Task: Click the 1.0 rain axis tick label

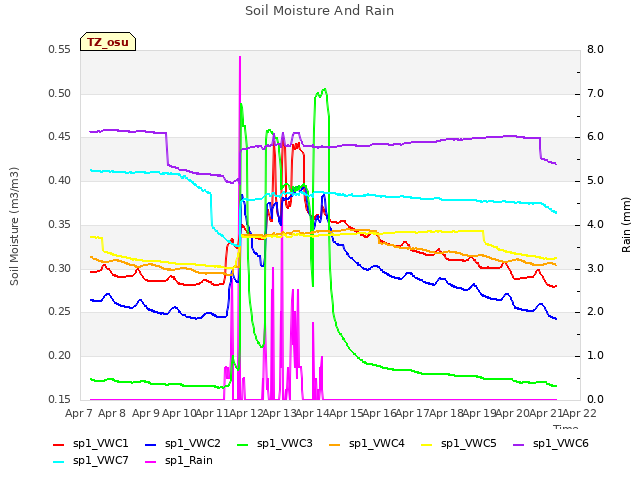Action: [595, 356]
